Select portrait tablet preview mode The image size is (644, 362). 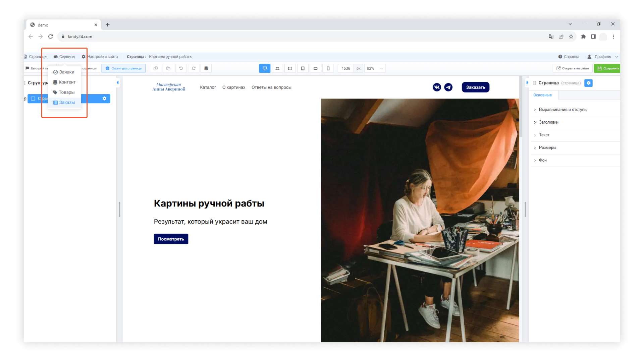[x=303, y=68]
